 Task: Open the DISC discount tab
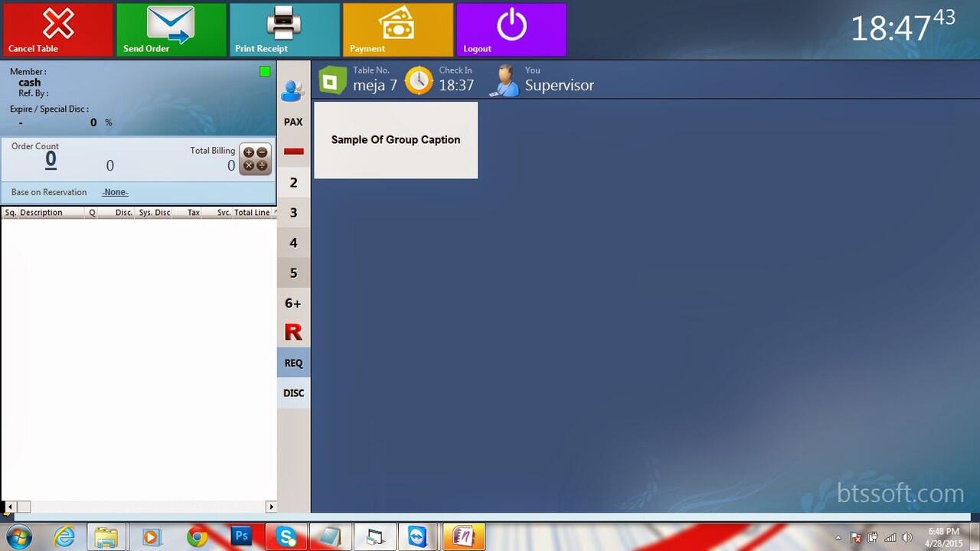293,393
